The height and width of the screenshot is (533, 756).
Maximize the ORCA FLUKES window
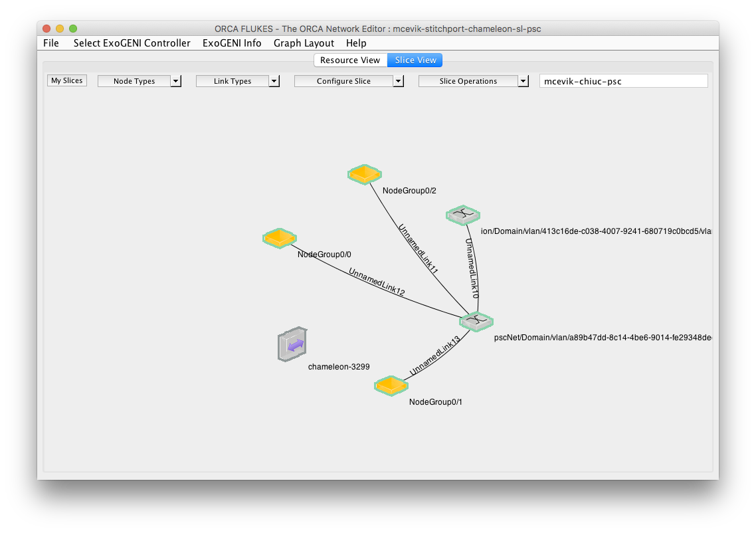[73, 29]
